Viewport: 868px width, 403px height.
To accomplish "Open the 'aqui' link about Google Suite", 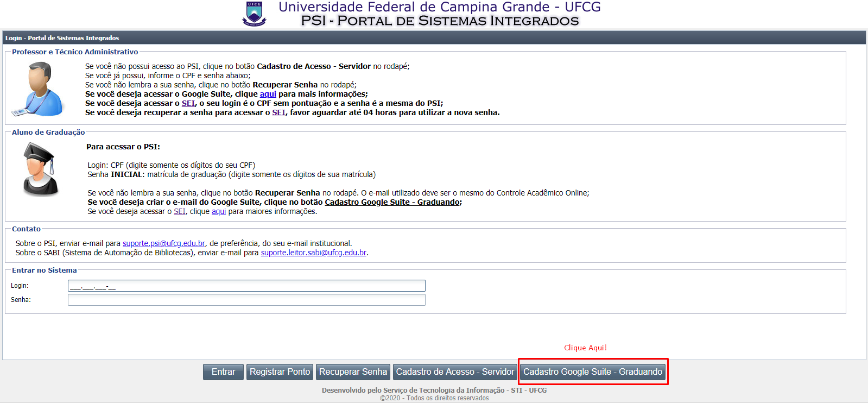I will point(268,94).
